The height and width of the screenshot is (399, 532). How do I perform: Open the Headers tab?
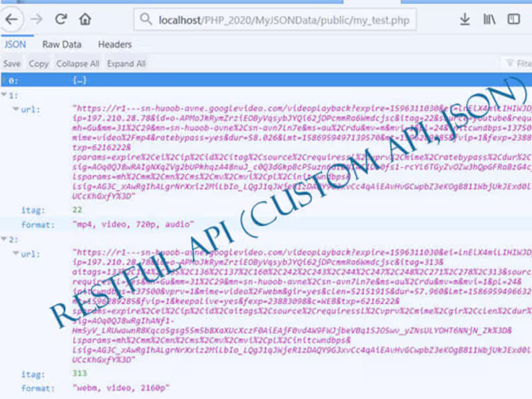tap(114, 45)
